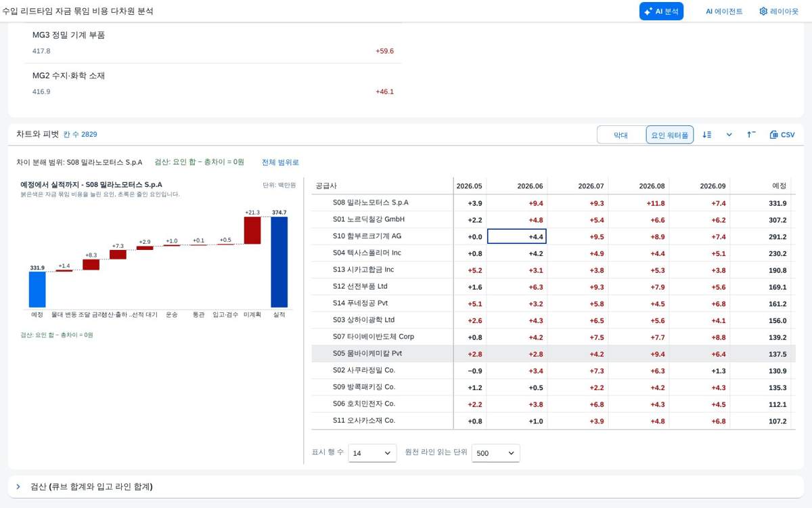Click the 칸 수 2829 label
Viewport: 812px width, 508px height.
tap(80, 135)
